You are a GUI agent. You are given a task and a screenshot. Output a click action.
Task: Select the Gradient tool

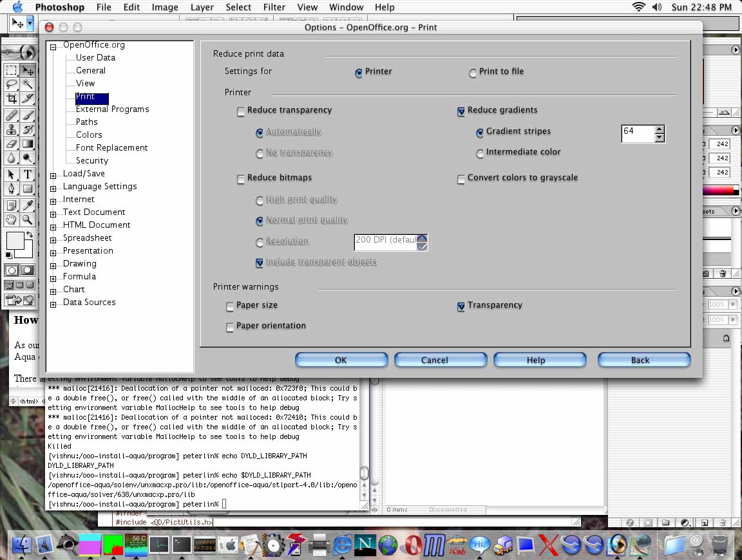pyautogui.click(x=28, y=144)
